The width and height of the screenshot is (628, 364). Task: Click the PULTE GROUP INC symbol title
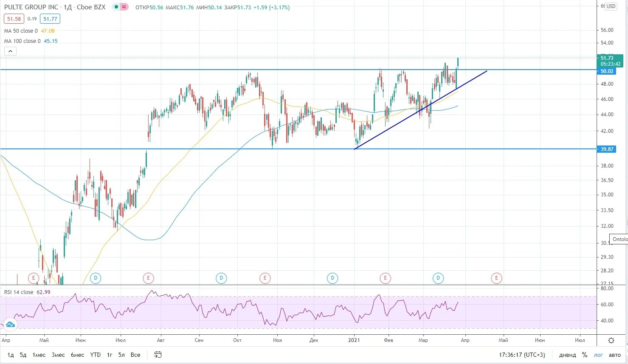point(31,7)
